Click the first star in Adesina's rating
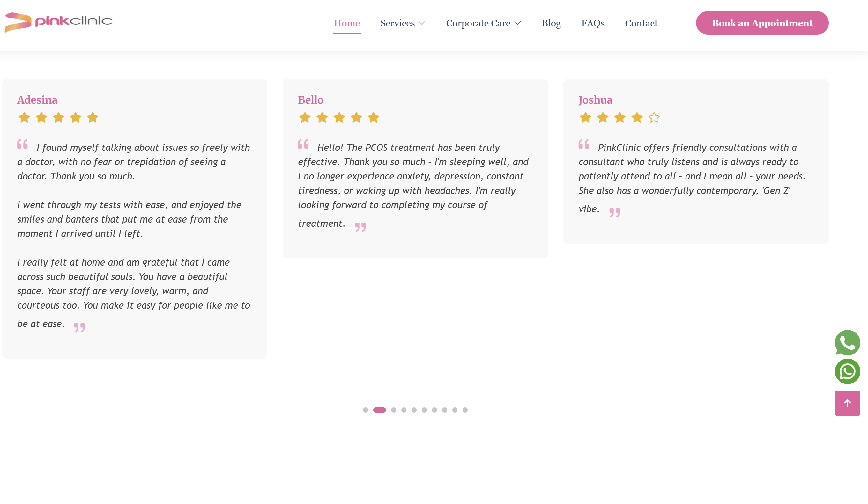Screen dimensions: 868x504 click(x=24, y=118)
